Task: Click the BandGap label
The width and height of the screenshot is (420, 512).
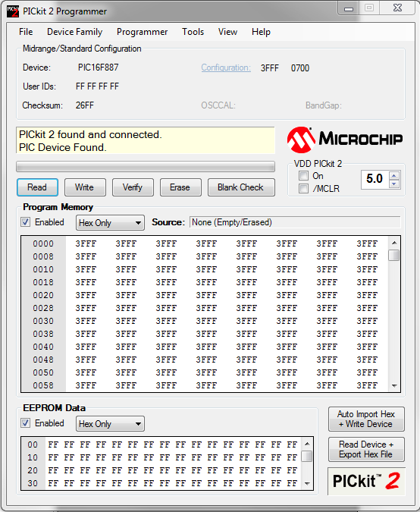Action: 324,105
